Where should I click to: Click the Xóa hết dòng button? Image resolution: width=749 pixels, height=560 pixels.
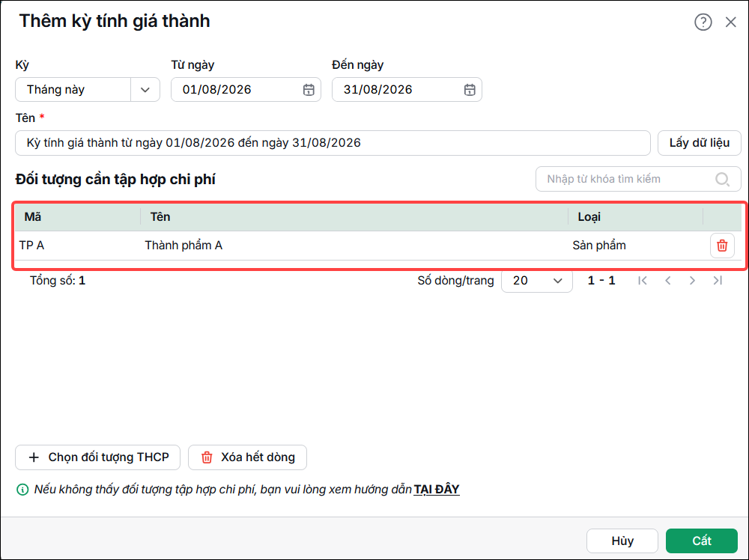[247, 457]
